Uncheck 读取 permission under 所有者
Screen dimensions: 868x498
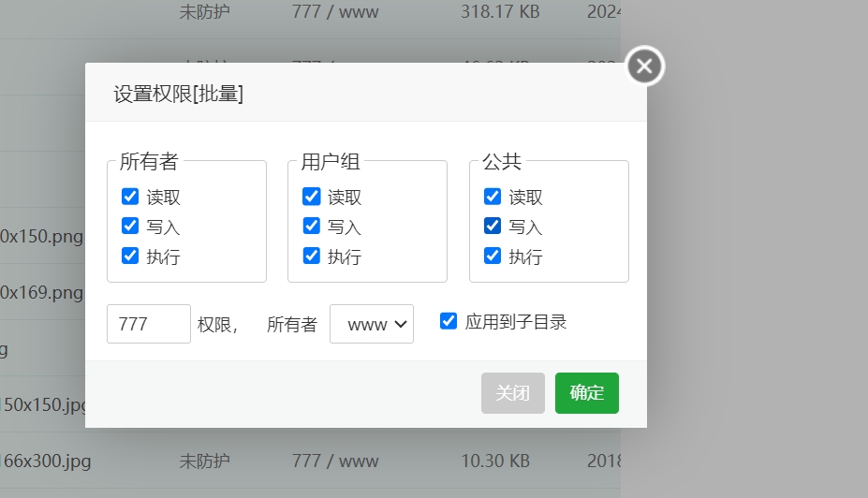tap(130, 197)
